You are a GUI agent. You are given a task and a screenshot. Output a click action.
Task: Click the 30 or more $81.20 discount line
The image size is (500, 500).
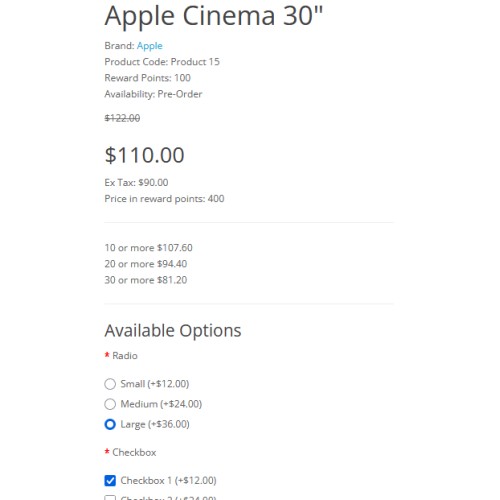146,280
